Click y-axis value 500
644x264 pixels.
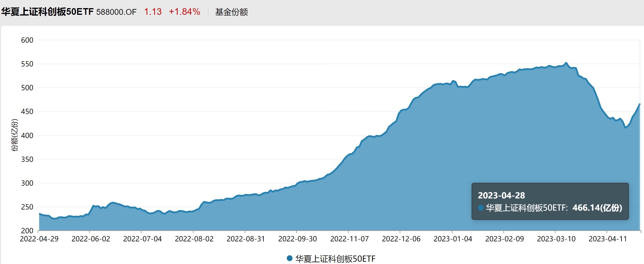click(27, 88)
